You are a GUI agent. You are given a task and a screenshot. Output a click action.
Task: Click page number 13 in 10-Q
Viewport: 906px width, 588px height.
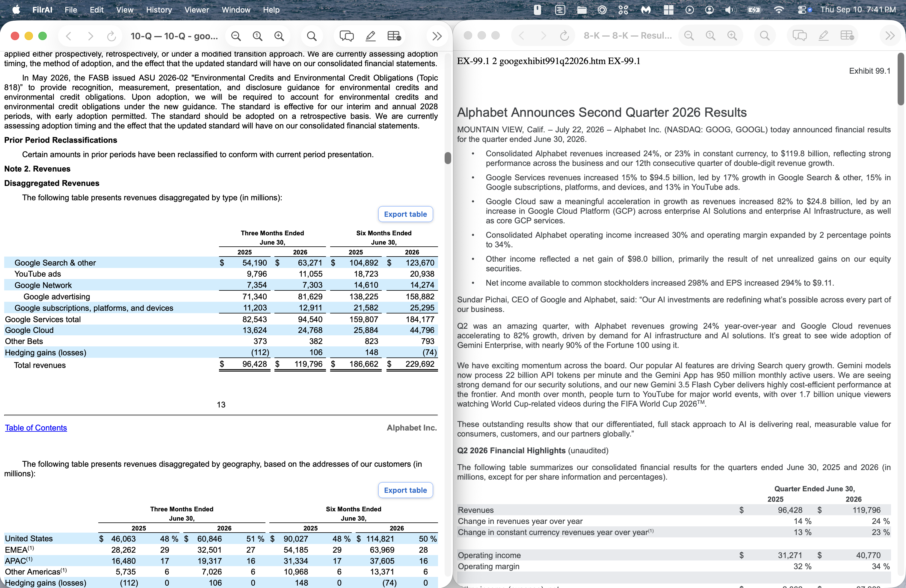click(221, 405)
